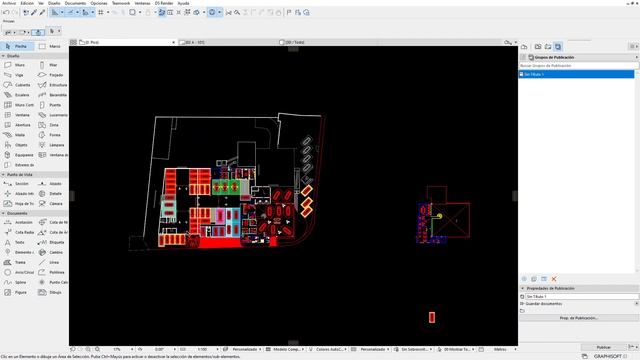This screenshot has height=360, width=640.
Task: Select the Objeto object tool
Action: (x=17, y=145)
